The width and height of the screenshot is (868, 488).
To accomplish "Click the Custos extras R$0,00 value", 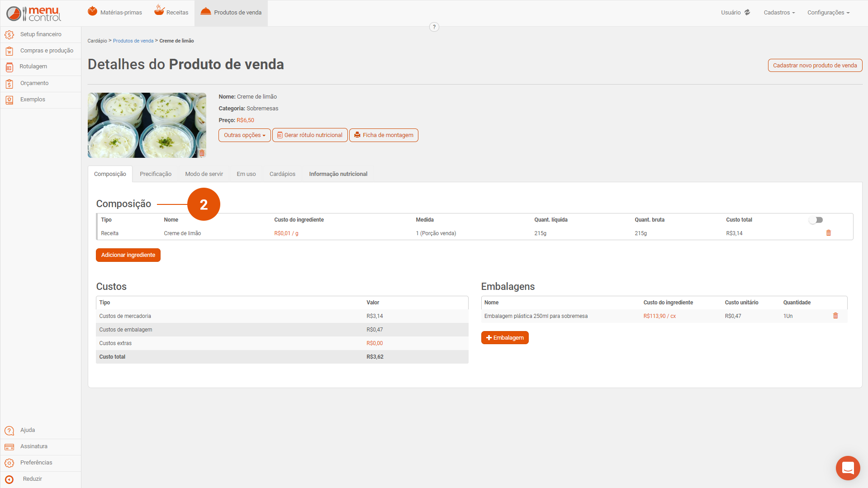I will [375, 343].
